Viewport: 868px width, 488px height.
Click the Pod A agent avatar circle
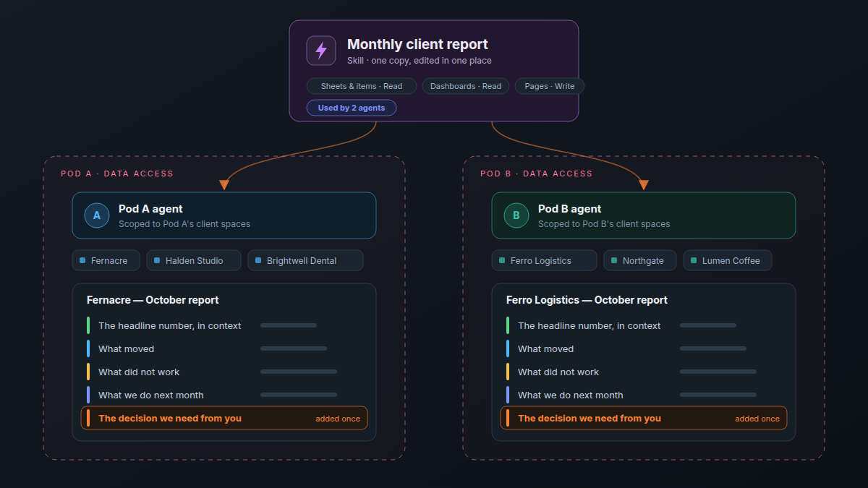pos(97,215)
